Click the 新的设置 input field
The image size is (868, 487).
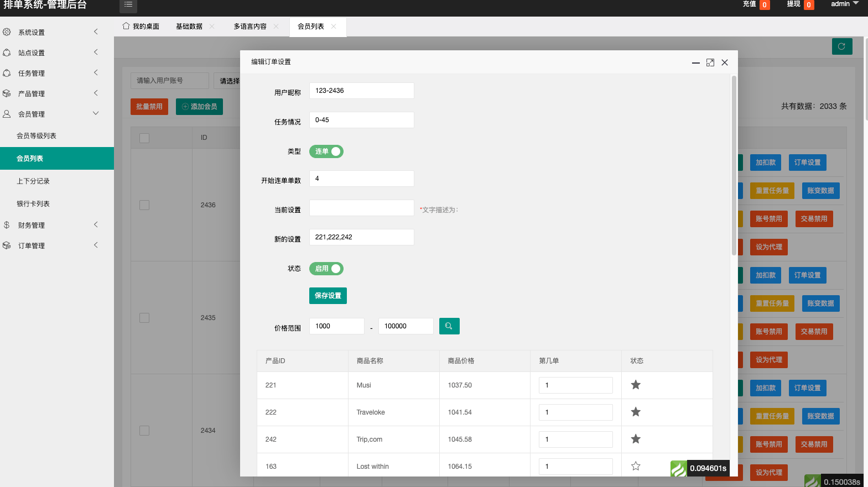[x=361, y=237]
